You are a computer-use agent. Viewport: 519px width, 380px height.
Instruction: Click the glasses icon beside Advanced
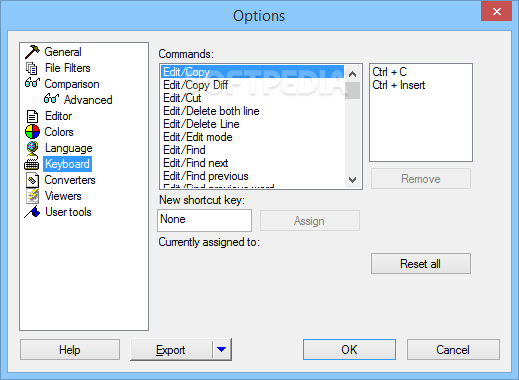pyautogui.click(x=51, y=99)
